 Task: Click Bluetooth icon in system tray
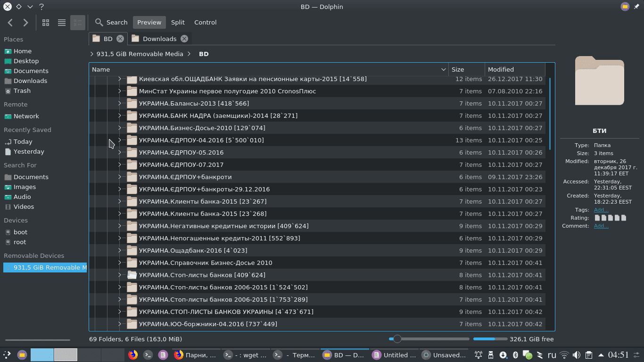[515, 355]
